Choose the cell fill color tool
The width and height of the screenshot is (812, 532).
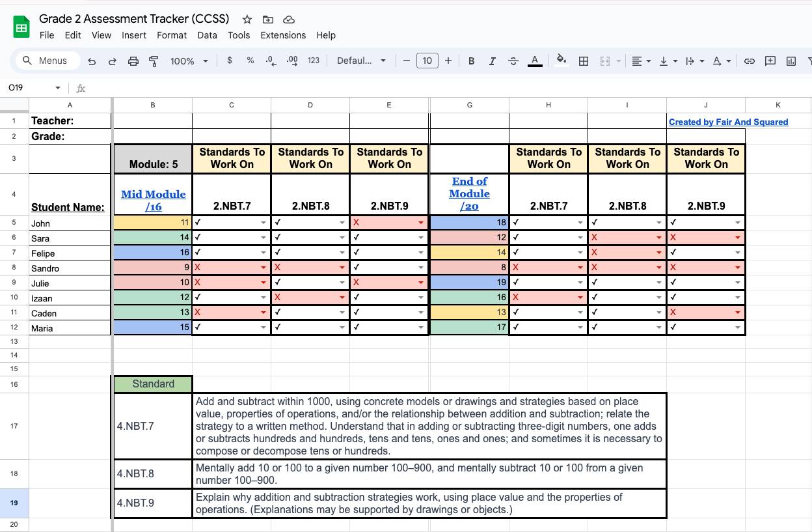[x=561, y=61]
